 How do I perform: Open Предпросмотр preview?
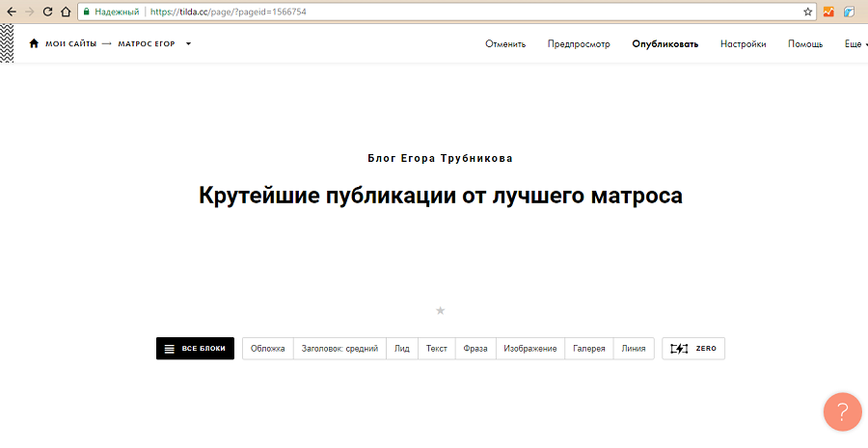point(579,44)
